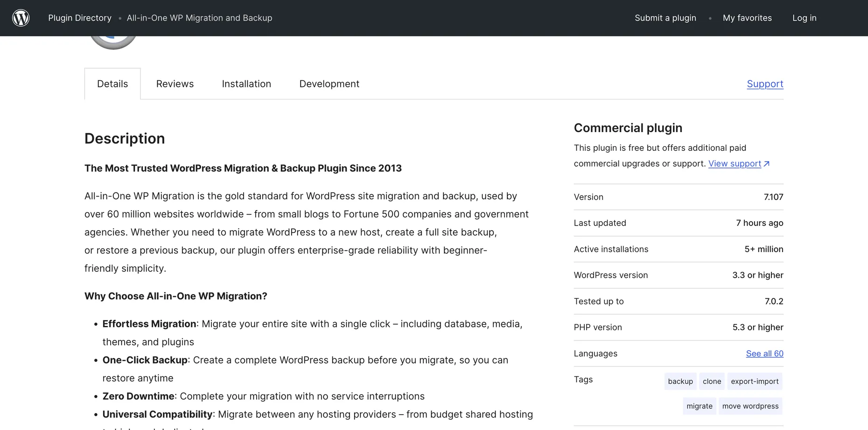Click the View support link
Image resolution: width=868 pixels, height=430 pixels.
(735, 163)
